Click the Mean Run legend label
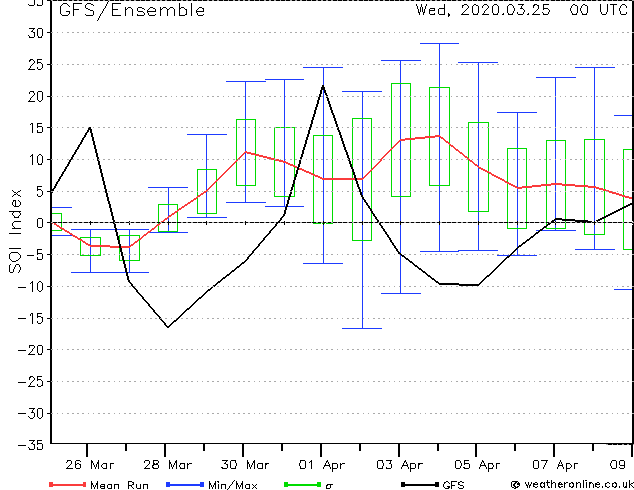Image resolution: width=634 pixels, height=490 pixels. coord(119,485)
